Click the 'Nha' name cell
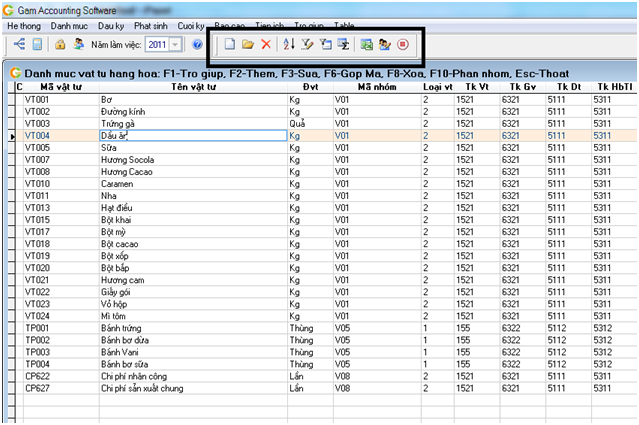The width and height of the screenshot is (639, 425). pyautogui.click(x=194, y=196)
